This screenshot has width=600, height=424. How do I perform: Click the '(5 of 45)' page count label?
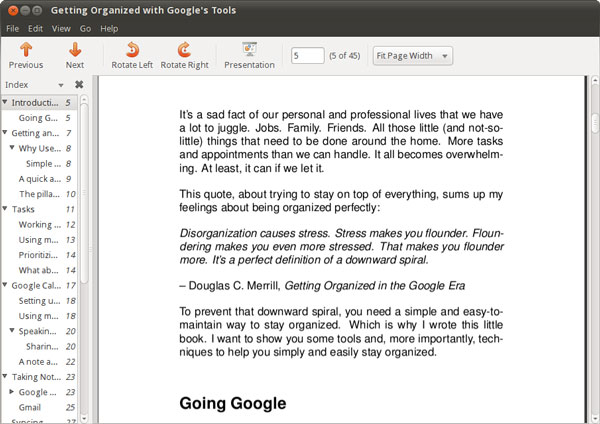pos(344,56)
